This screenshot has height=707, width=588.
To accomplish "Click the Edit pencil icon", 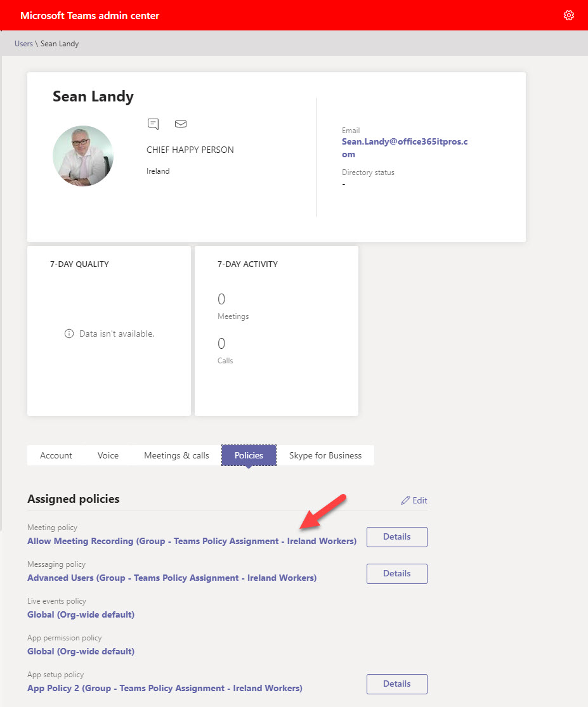I will tap(406, 500).
